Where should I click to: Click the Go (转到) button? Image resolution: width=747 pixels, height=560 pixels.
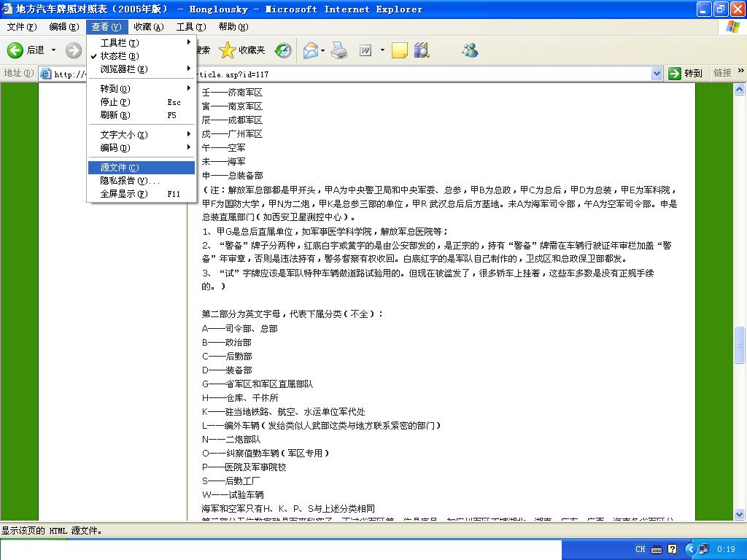(686, 74)
